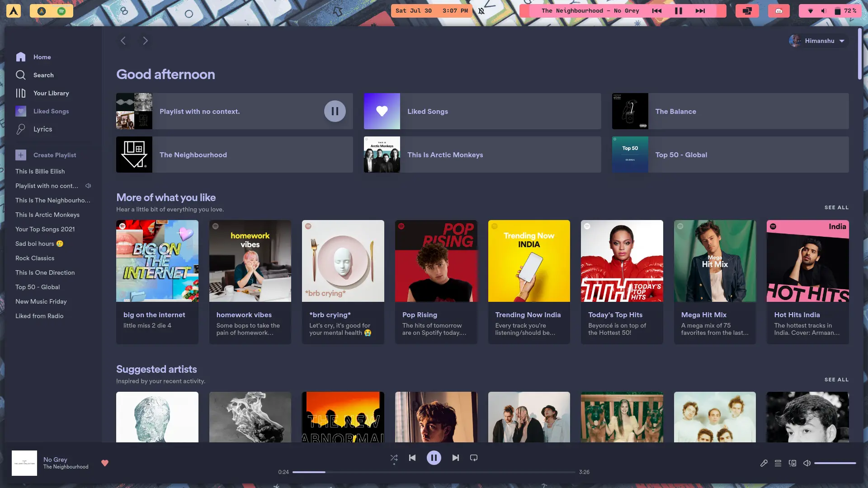Toggle shuffle playback
Screen dimensions: 868x488
click(394, 458)
